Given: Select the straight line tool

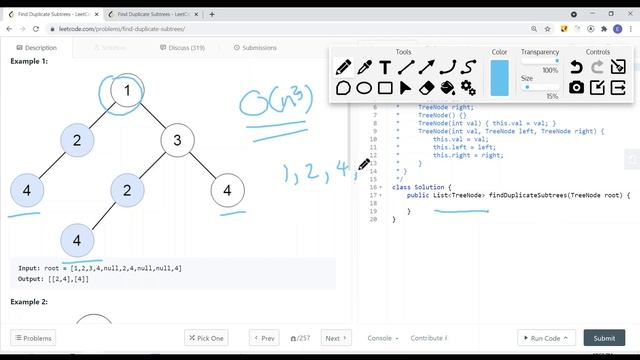Looking at the screenshot, I should coord(406,67).
